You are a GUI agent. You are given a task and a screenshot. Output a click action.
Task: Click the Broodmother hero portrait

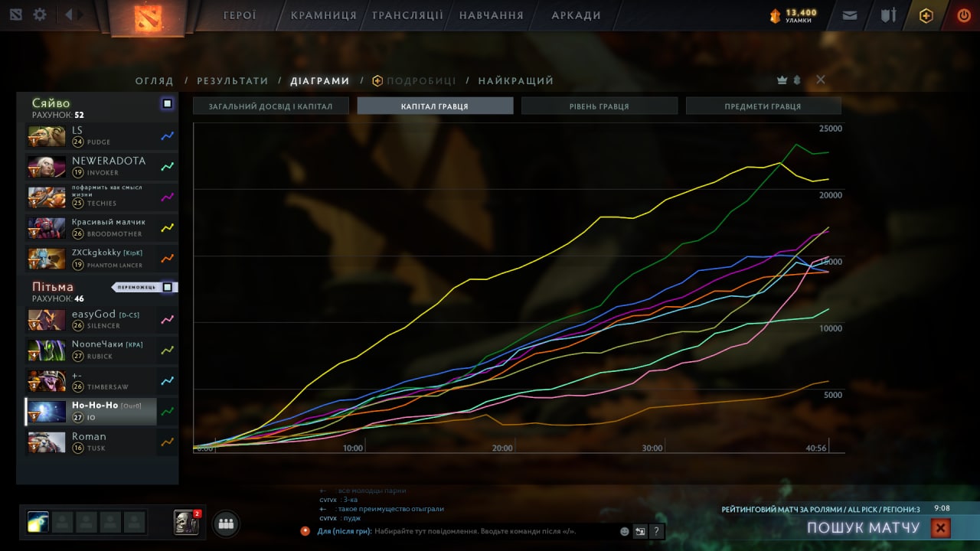[47, 228]
